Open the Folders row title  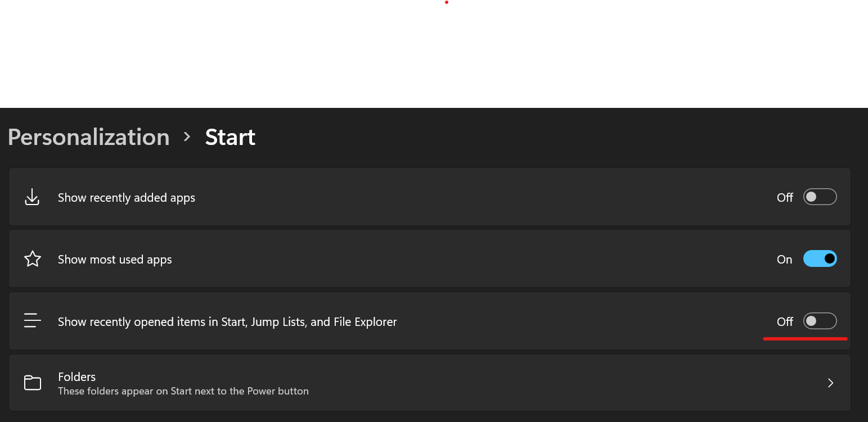click(77, 376)
